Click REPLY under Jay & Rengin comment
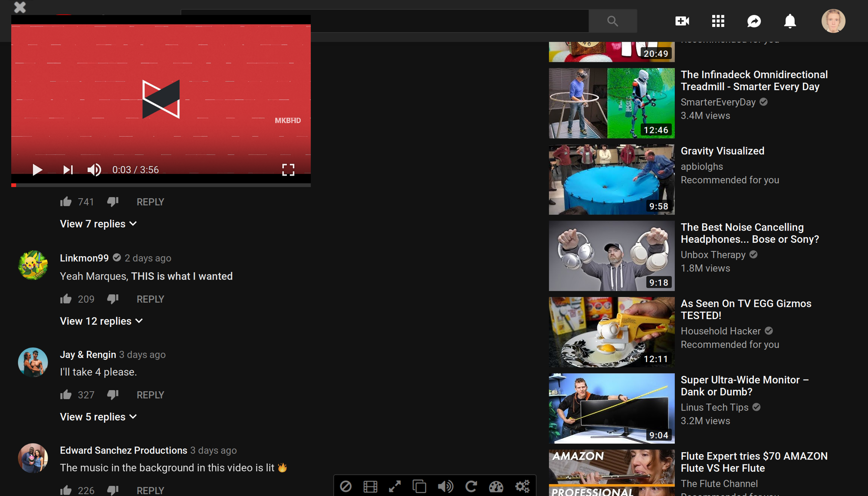The height and width of the screenshot is (496, 868). tap(150, 394)
